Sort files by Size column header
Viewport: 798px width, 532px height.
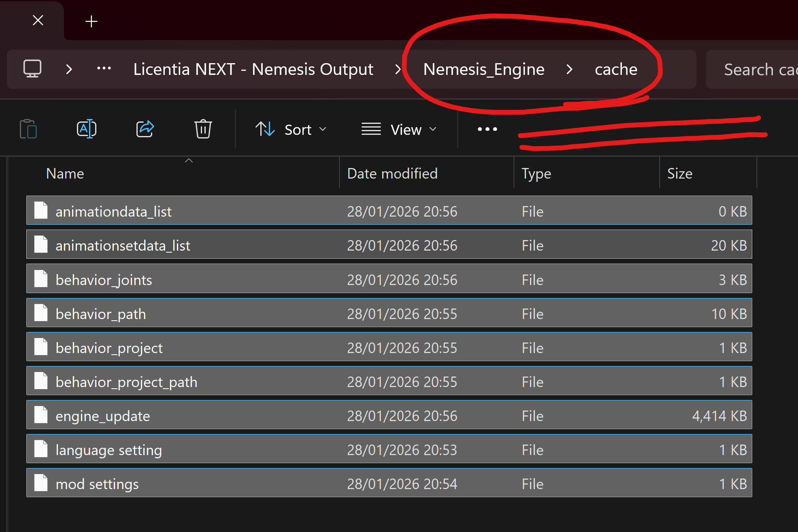pyautogui.click(x=679, y=174)
